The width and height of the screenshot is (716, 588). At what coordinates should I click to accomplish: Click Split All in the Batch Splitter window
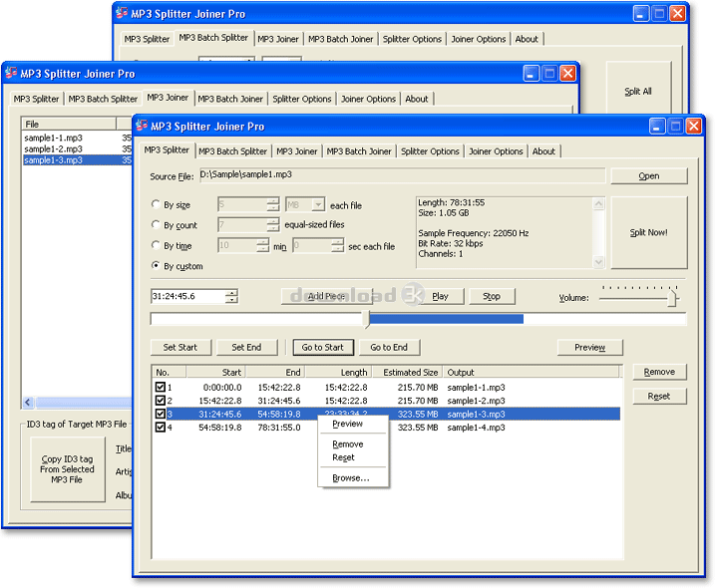pyautogui.click(x=638, y=92)
